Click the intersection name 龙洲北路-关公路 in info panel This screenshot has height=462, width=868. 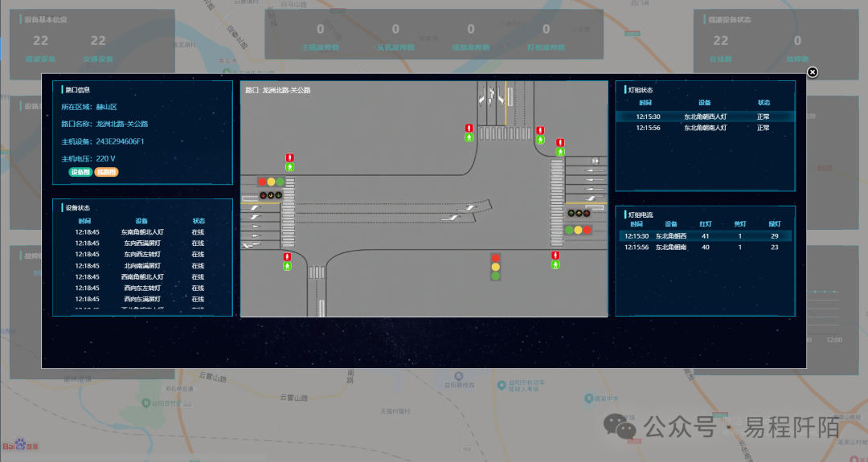point(122,124)
